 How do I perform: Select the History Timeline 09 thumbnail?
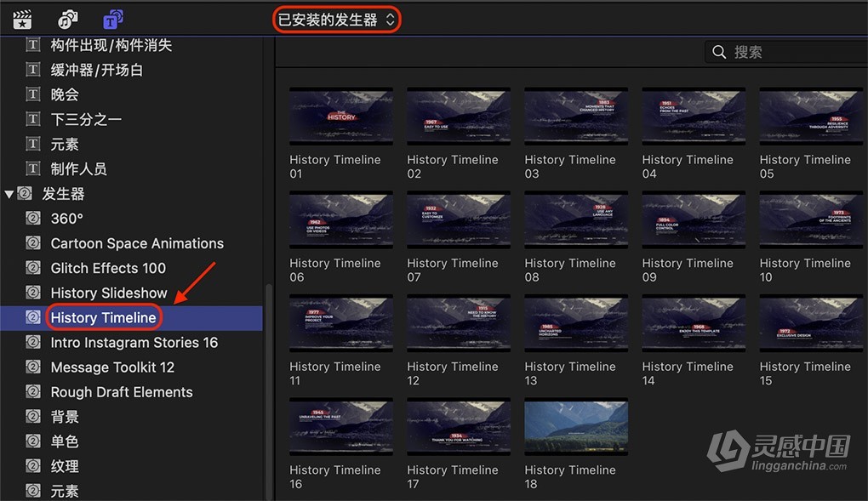tap(694, 219)
